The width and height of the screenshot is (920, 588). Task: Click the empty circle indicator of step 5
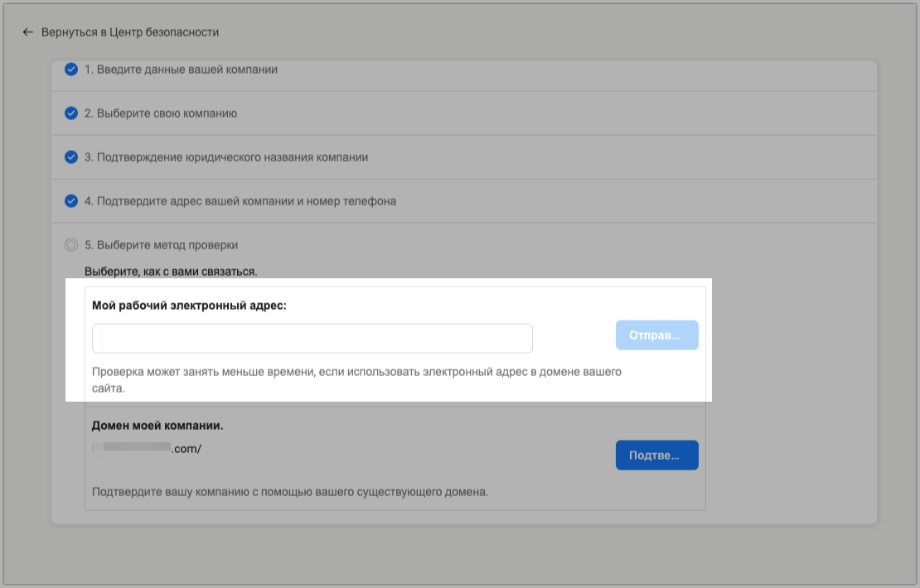[x=71, y=245]
